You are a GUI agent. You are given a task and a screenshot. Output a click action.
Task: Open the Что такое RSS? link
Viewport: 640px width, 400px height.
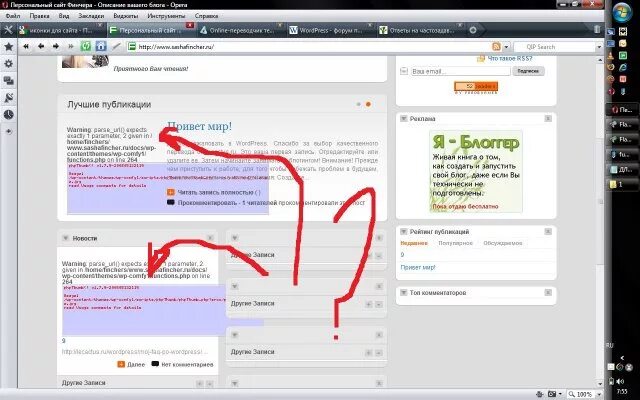(x=510, y=59)
